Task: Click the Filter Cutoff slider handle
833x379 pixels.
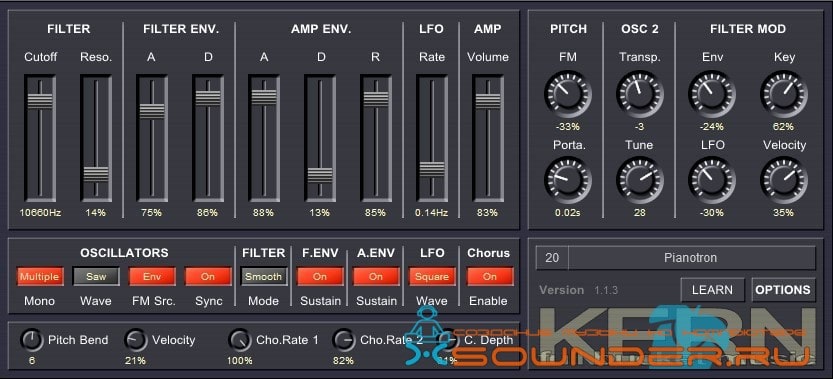Action: [x=40, y=100]
